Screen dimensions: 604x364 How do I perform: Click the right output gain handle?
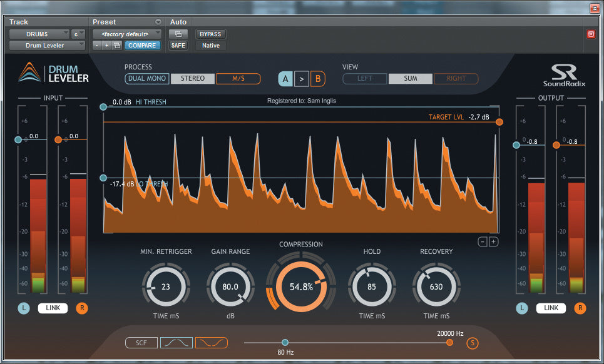coord(556,145)
